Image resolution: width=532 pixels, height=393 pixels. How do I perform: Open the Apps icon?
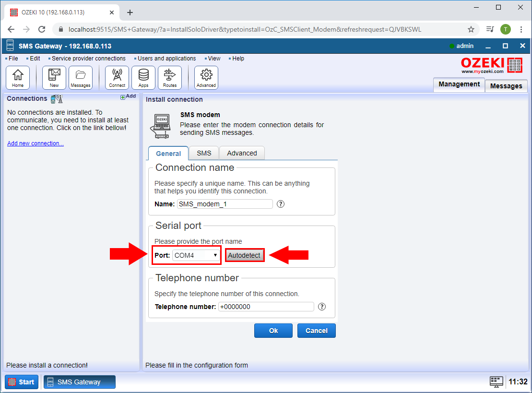coord(143,77)
